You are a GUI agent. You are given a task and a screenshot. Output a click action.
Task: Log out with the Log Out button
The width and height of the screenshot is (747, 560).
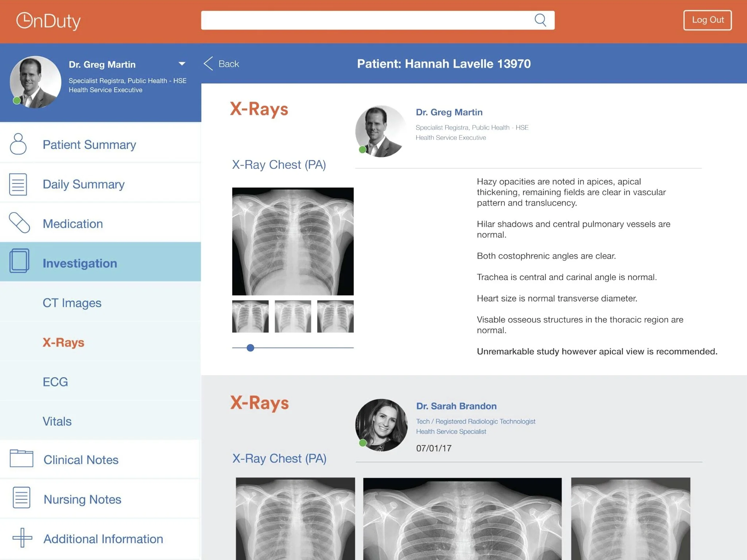707,20
